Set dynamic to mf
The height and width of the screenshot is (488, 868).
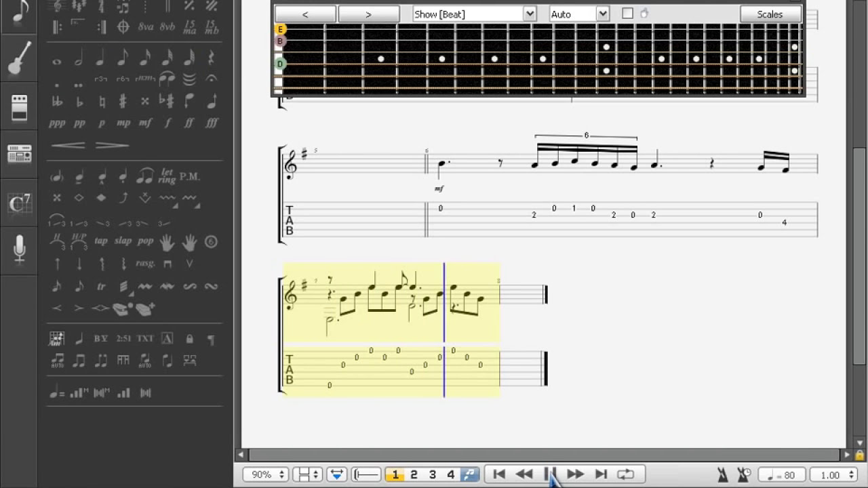pyautogui.click(x=145, y=123)
